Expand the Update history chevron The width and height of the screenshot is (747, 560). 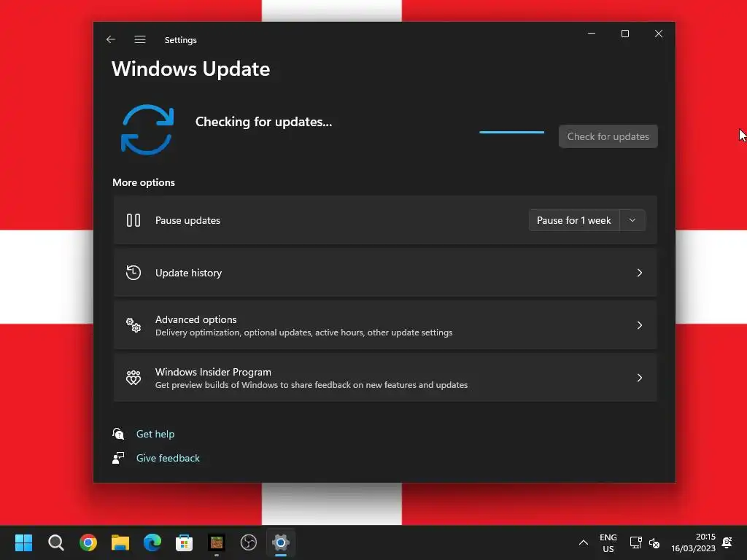tap(639, 273)
